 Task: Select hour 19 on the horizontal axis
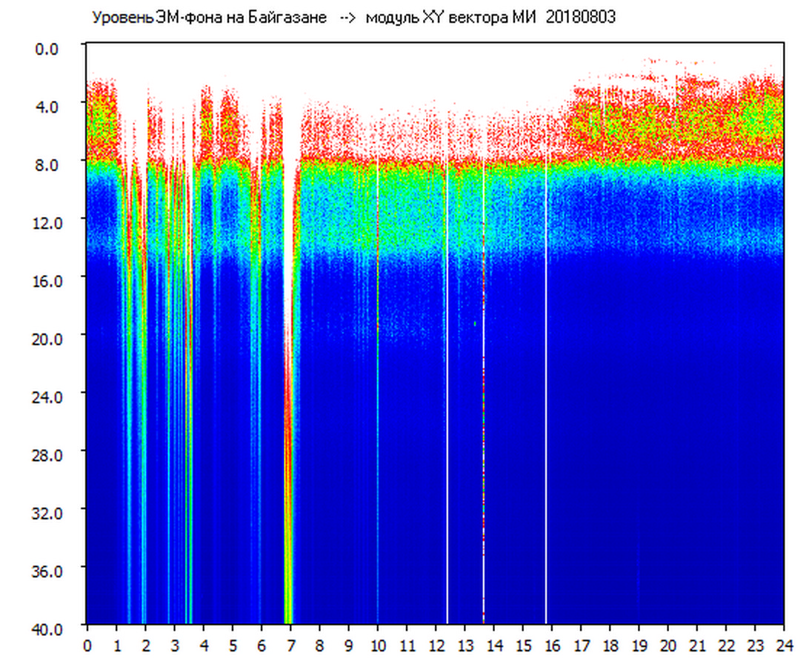click(639, 646)
